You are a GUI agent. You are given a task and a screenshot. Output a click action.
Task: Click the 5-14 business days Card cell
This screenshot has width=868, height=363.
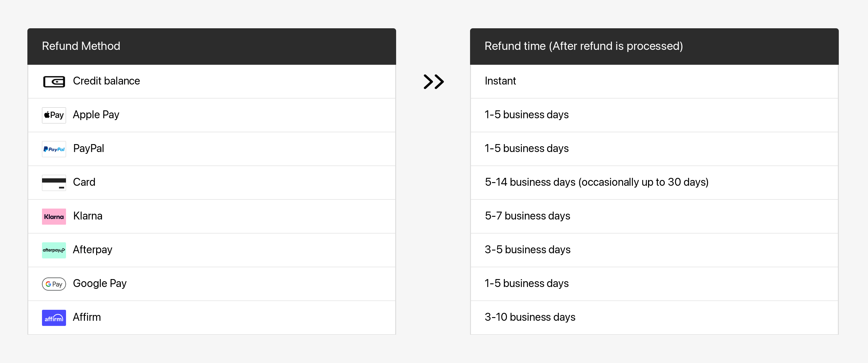click(596, 182)
